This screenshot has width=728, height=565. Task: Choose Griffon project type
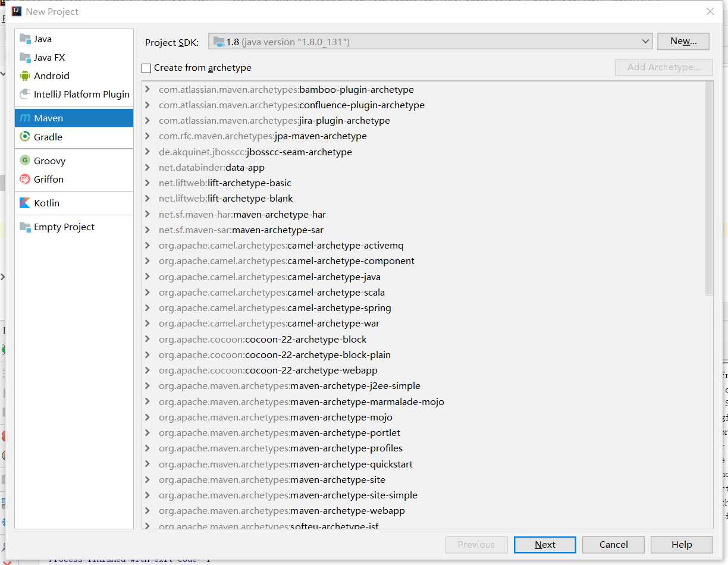74,179
